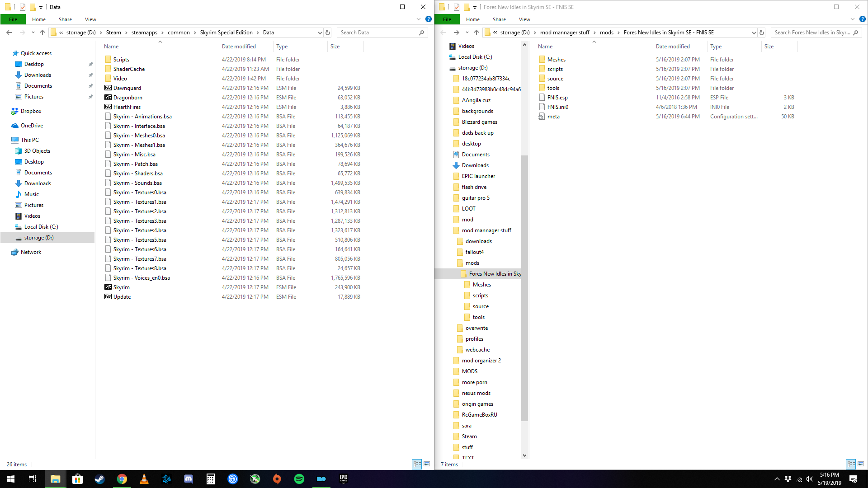Open Uplay from the taskbar

[233, 479]
